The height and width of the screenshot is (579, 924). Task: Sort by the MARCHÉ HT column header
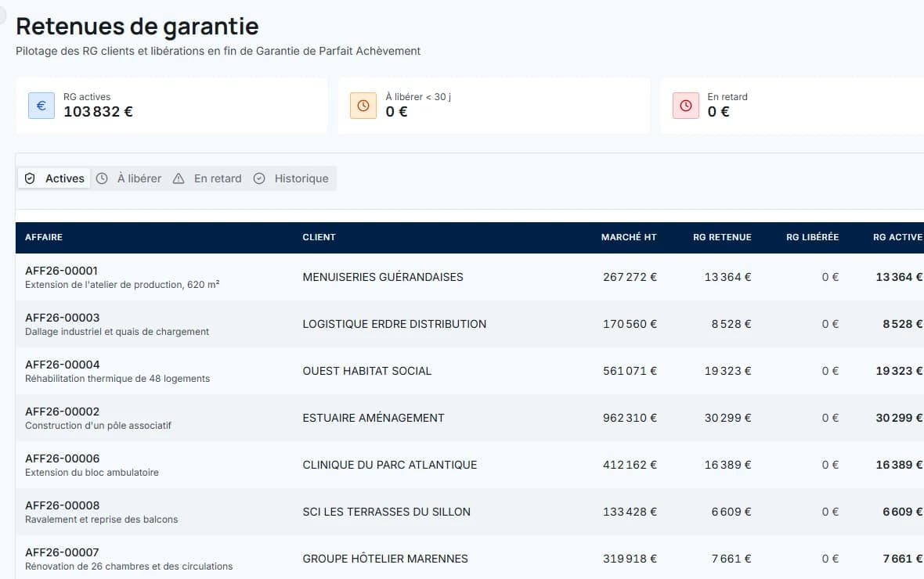point(629,237)
